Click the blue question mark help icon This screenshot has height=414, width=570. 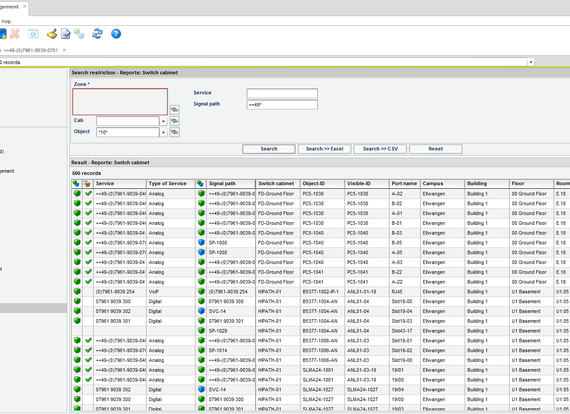point(116,34)
